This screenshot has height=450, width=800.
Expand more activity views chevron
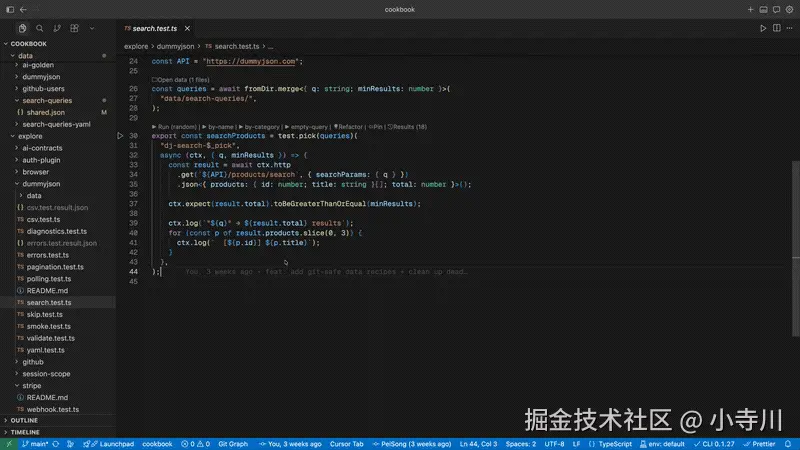(92, 29)
